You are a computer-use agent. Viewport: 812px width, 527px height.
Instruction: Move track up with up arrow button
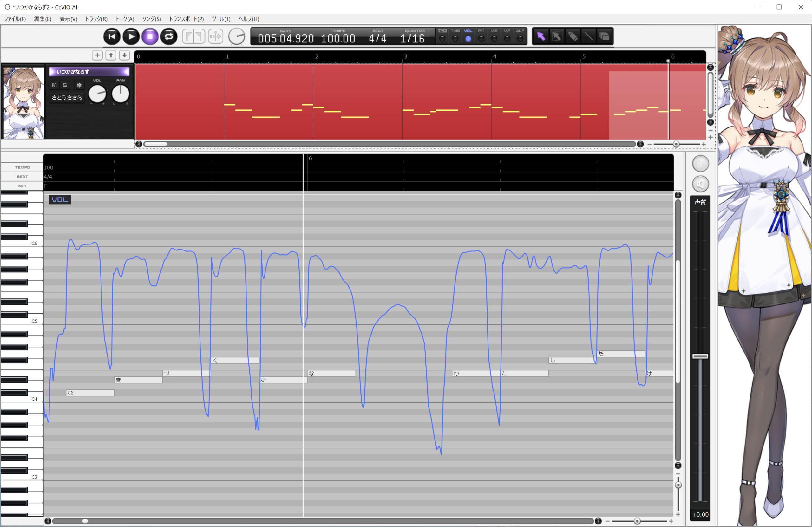pyautogui.click(x=111, y=55)
